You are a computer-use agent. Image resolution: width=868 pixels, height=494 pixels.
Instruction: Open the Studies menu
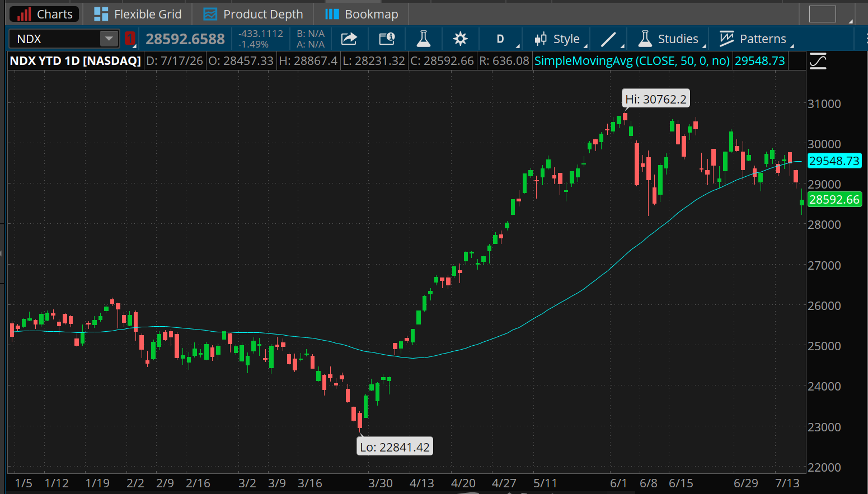pyautogui.click(x=669, y=39)
